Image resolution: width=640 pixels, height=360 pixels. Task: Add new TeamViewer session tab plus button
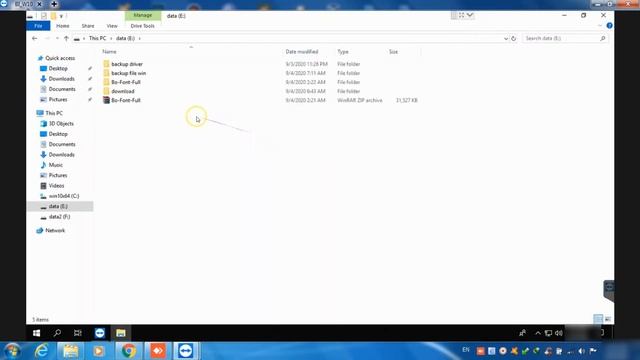pyautogui.click(x=54, y=4)
